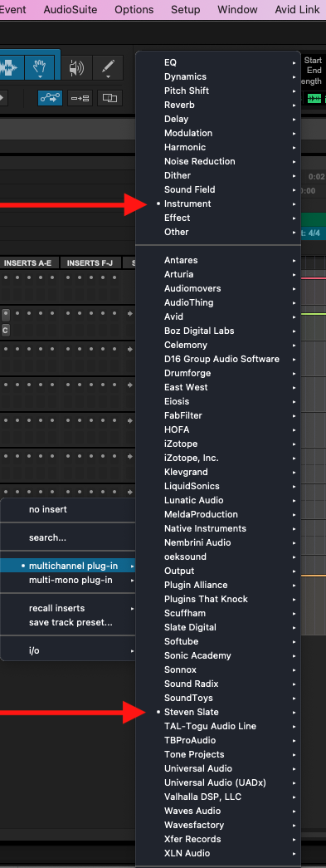Image resolution: width=326 pixels, height=868 pixels.
Task: Open the Antares manufacturer submenu
Action: tap(218, 260)
